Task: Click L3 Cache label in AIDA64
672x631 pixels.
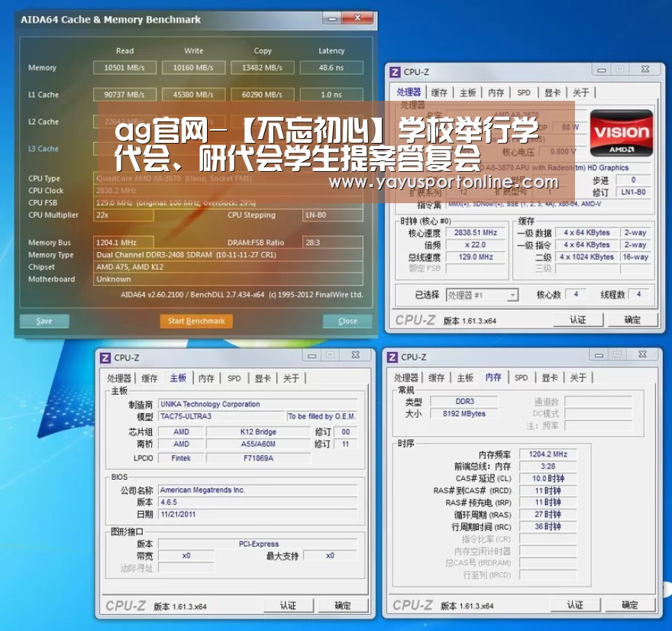Action: tap(44, 149)
